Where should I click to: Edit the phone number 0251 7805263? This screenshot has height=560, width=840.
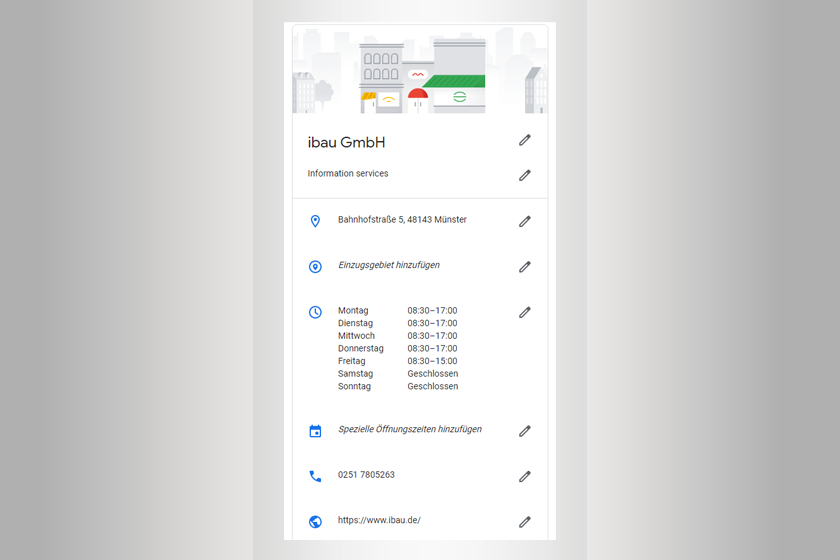524,476
